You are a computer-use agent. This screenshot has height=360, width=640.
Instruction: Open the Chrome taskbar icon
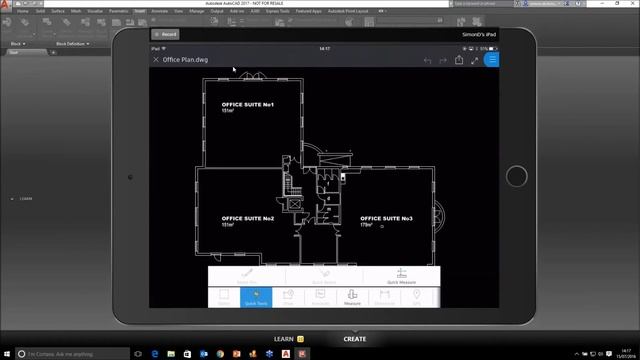pos(220,354)
